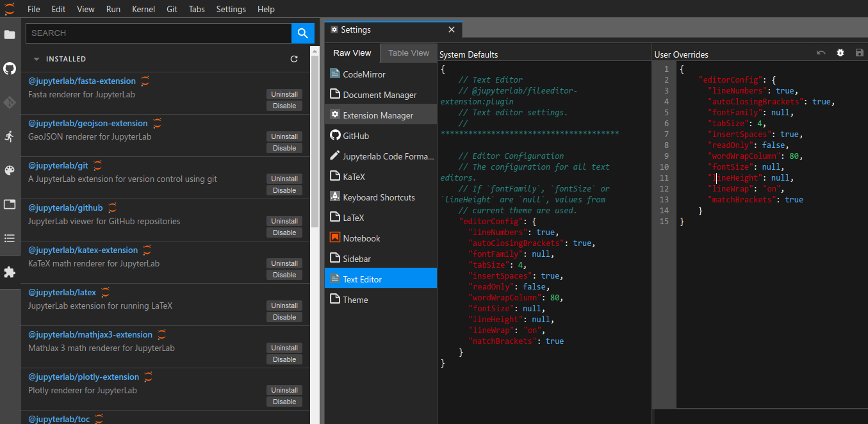Open Running Terminals and Kernels sidebar icon
The width and height of the screenshot is (868, 424).
[x=10, y=136]
